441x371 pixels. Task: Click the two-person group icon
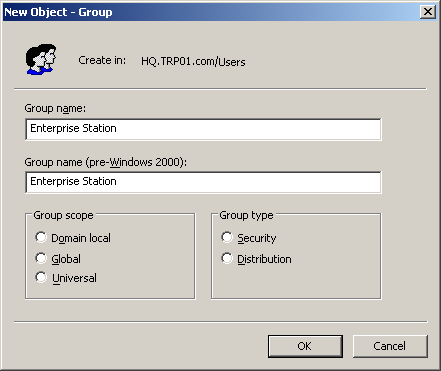pyautogui.click(x=41, y=59)
